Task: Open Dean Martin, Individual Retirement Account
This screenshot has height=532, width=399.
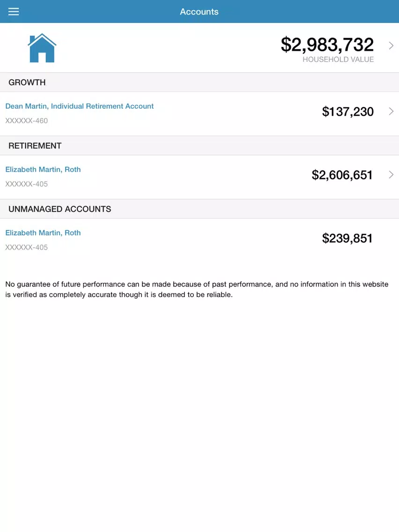Action: point(80,106)
